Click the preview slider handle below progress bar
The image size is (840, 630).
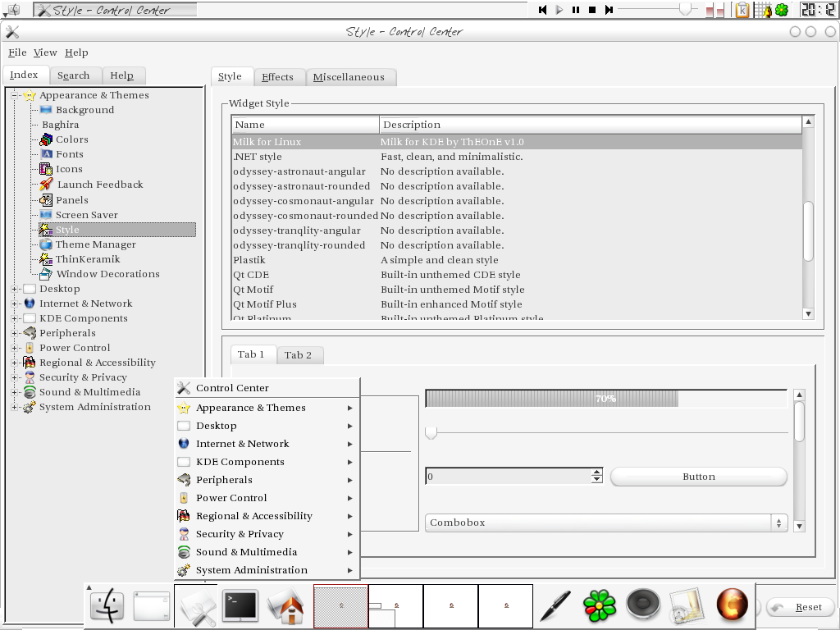point(431,431)
